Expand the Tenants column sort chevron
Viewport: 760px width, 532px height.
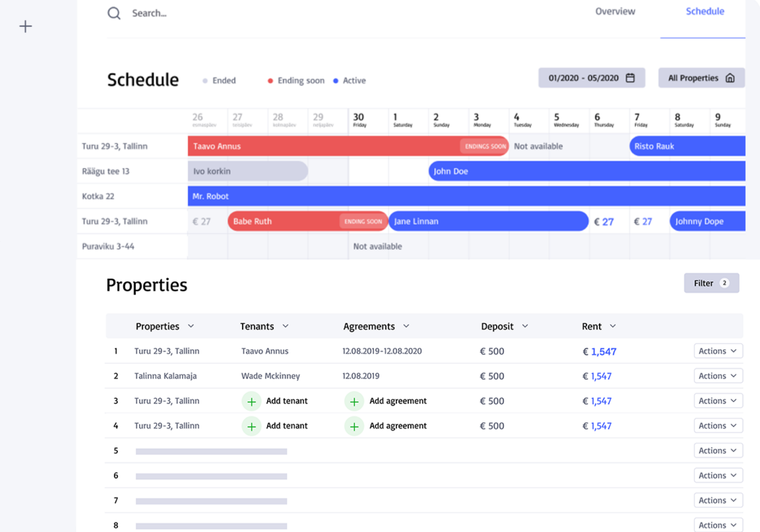[x=285, y=326]
